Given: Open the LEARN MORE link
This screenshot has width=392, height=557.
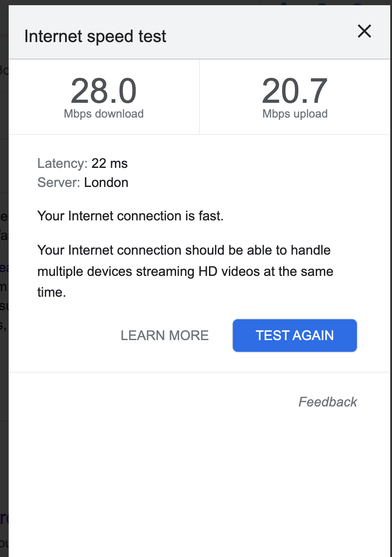Looking at the screenshot, I should [165, 335].
